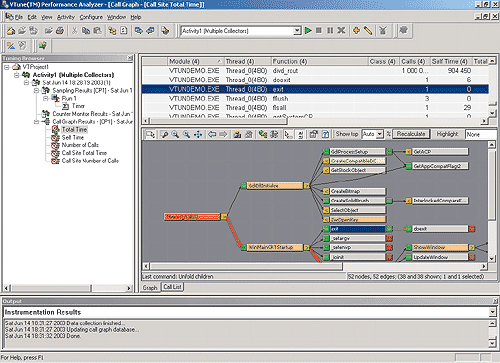Click question-mark help icon in graph toolbar
Image resolution: width=500 pixels, height=363 pixels.
coord(326,134)
